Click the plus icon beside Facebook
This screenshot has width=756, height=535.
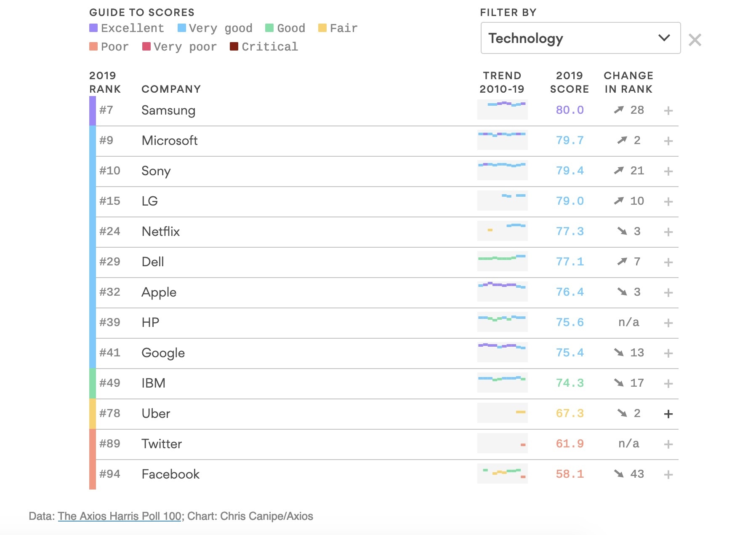pos(668,475)
